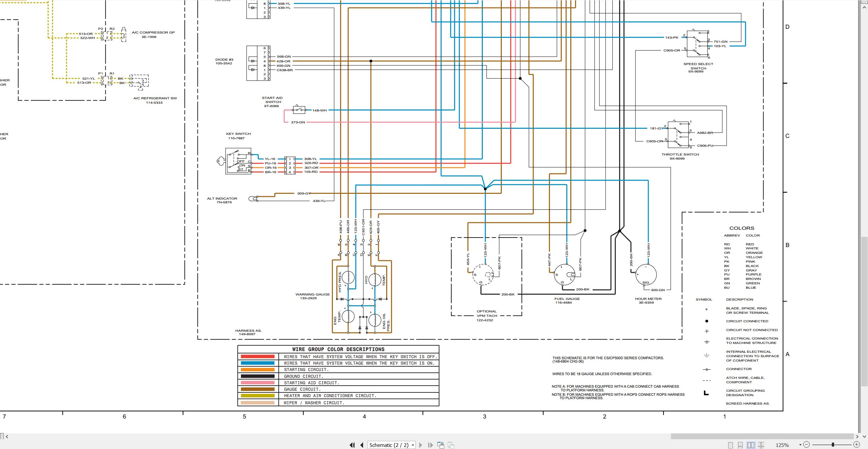Click the '148-WH' wire label
868x449 pixels.
click(x=319, y=110)
